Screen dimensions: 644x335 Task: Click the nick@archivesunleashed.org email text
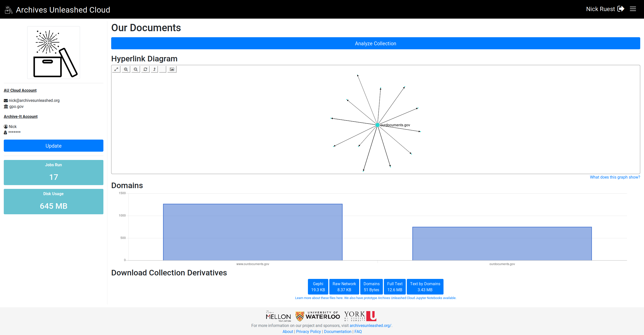34,100
